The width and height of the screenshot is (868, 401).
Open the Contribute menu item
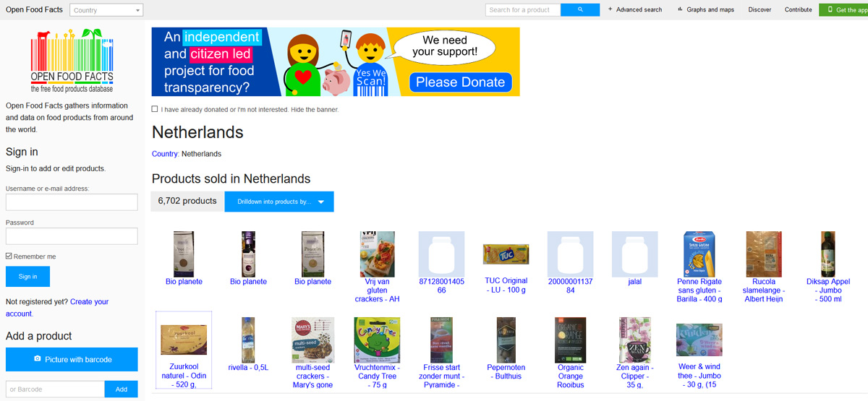[x=799, y=10]
